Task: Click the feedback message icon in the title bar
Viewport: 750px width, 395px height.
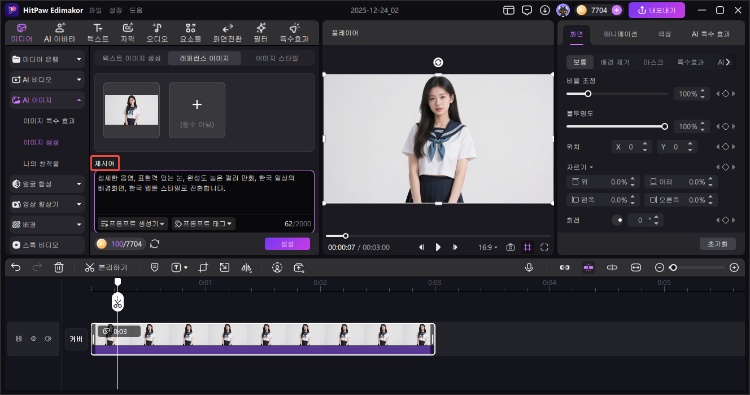Action: pos(527,10)
